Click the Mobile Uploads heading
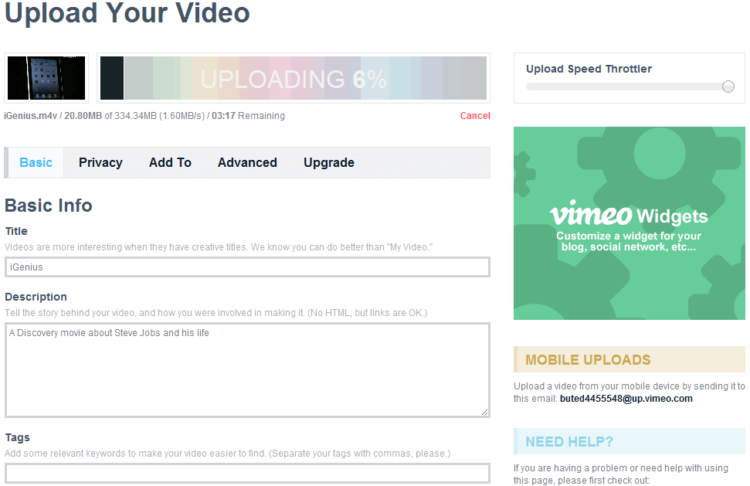This screenshot has height=486, width=750. [588, 360]
